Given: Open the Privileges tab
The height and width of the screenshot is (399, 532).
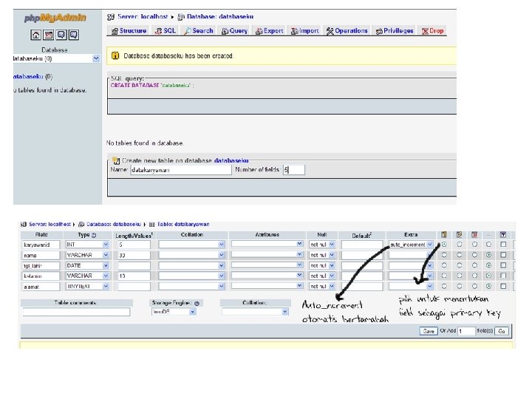Looking at the screenshot, I should [395, 31].
